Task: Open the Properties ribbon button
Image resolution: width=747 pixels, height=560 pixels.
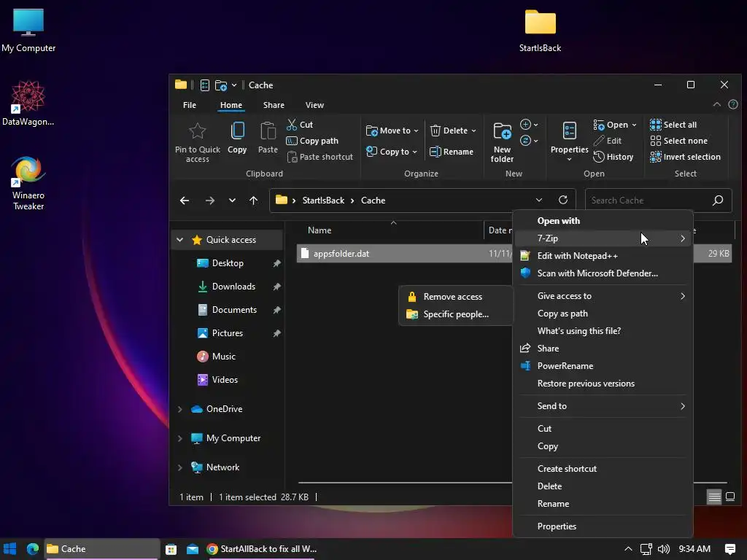Action: tap(569, 141)
